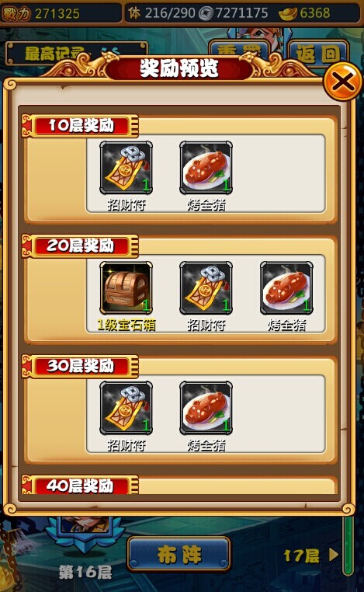Select the 30层奖励 section header
The width and height of the screenshot is (364, 592).
tap(81, 366)
